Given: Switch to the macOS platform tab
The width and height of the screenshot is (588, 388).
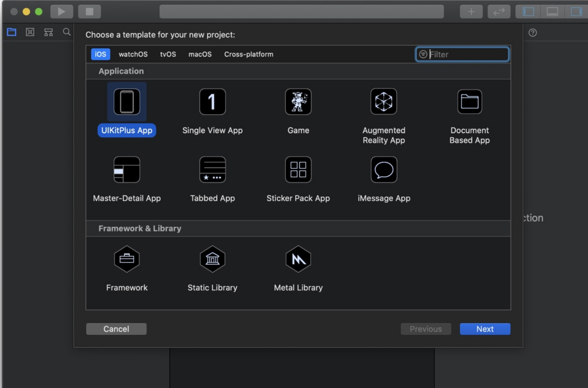Looking at the screenshot, I should (200, 54).
